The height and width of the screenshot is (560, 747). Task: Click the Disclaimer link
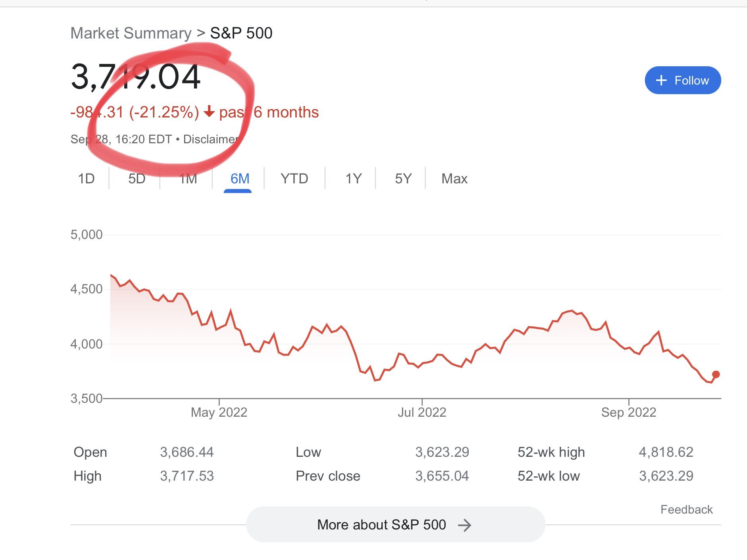211,139
